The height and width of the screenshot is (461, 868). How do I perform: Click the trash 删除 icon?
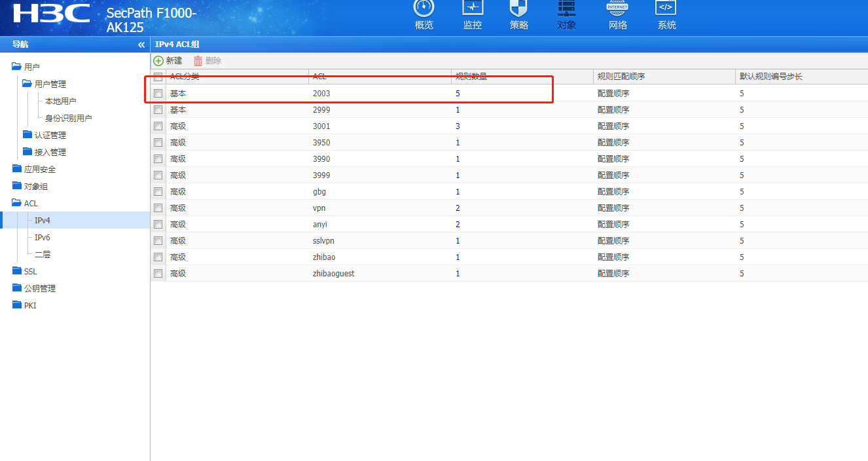(198, 61)
